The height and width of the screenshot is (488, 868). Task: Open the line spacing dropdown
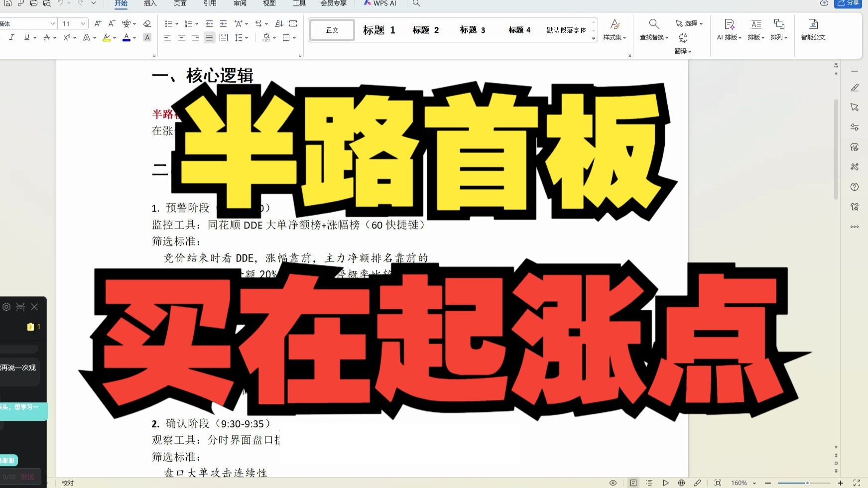coord(241,37)
